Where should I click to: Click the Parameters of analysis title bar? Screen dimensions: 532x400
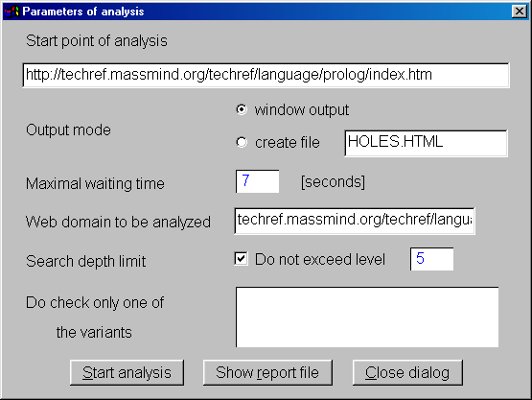(258, 12)
